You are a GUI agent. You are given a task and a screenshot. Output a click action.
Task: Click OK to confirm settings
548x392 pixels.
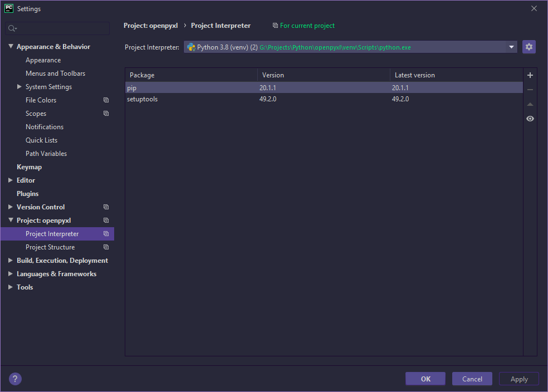[x=425, y=379]
